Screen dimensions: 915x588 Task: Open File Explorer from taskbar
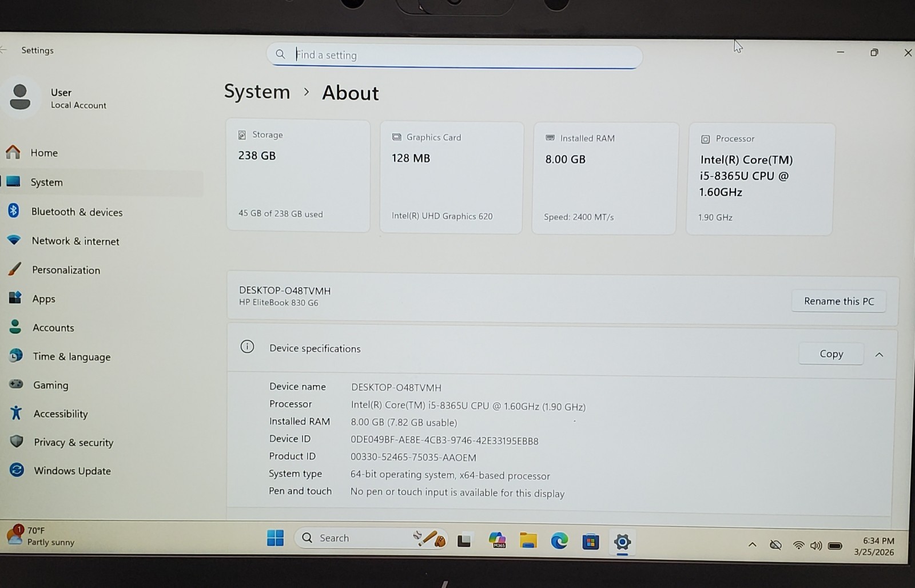tap(528, 540)
